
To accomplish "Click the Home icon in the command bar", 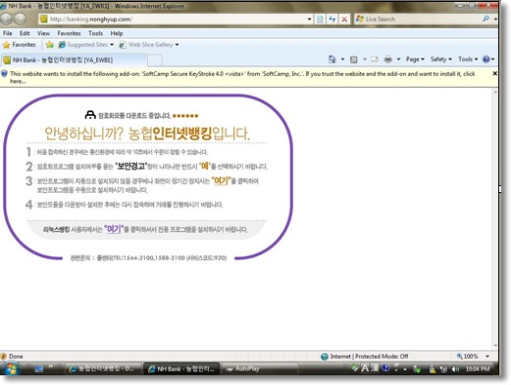I will (x=332, y=59).
